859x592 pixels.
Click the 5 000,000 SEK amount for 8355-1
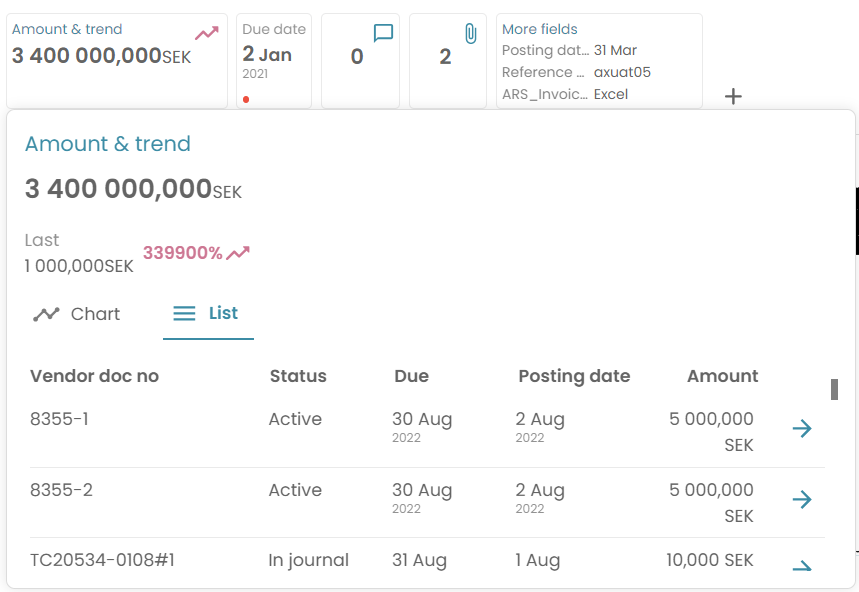click(x=711, y=432)
